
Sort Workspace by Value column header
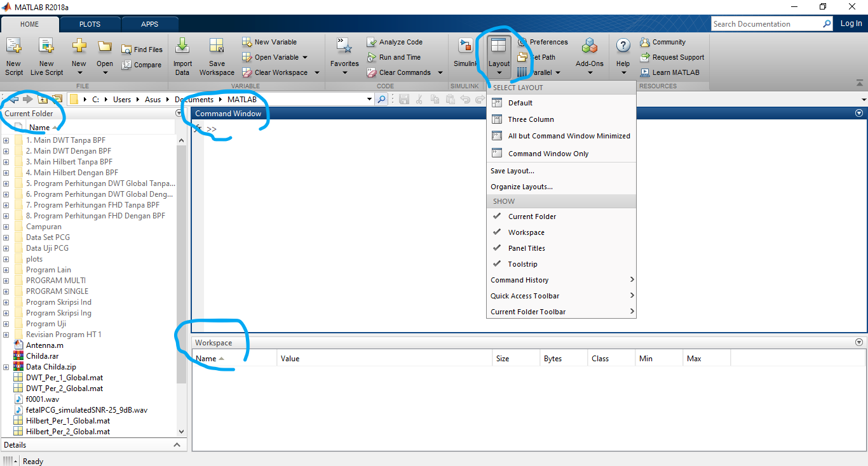pyautogui.click(x=385, y=359)
